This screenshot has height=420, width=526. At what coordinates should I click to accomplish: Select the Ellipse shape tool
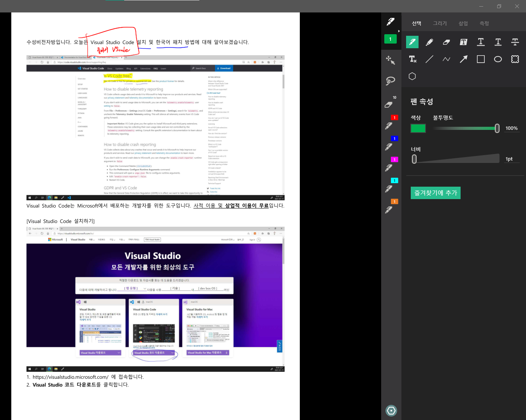(x=498, y=59)
